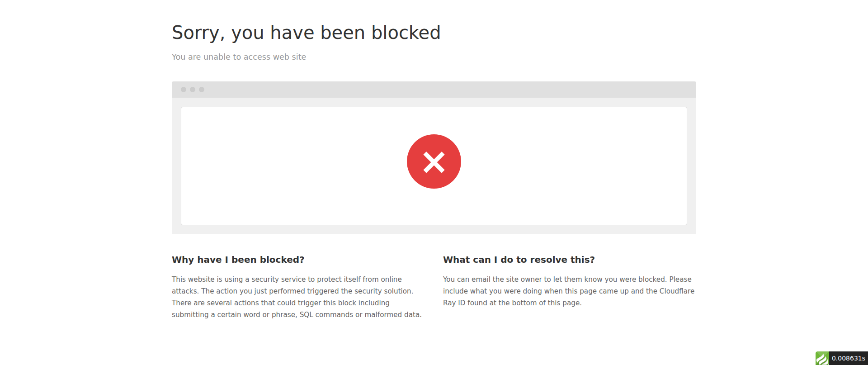Click 'You are unable to access web site' subtitle

[239, 57]
